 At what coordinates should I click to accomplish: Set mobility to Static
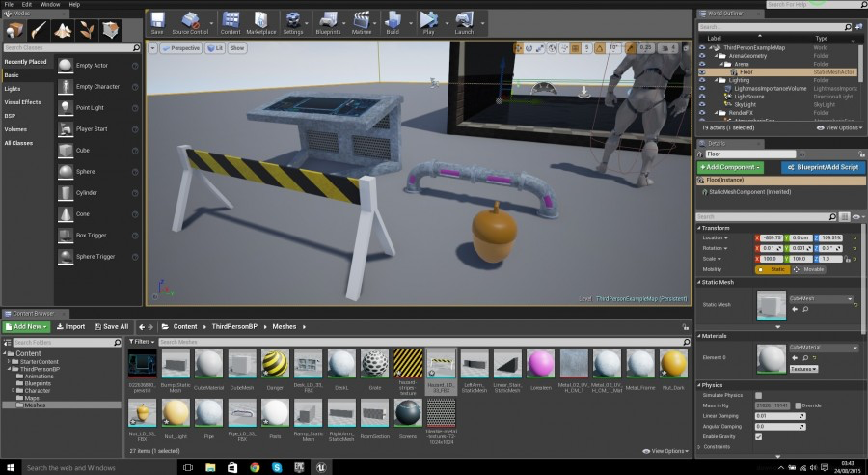773,269
